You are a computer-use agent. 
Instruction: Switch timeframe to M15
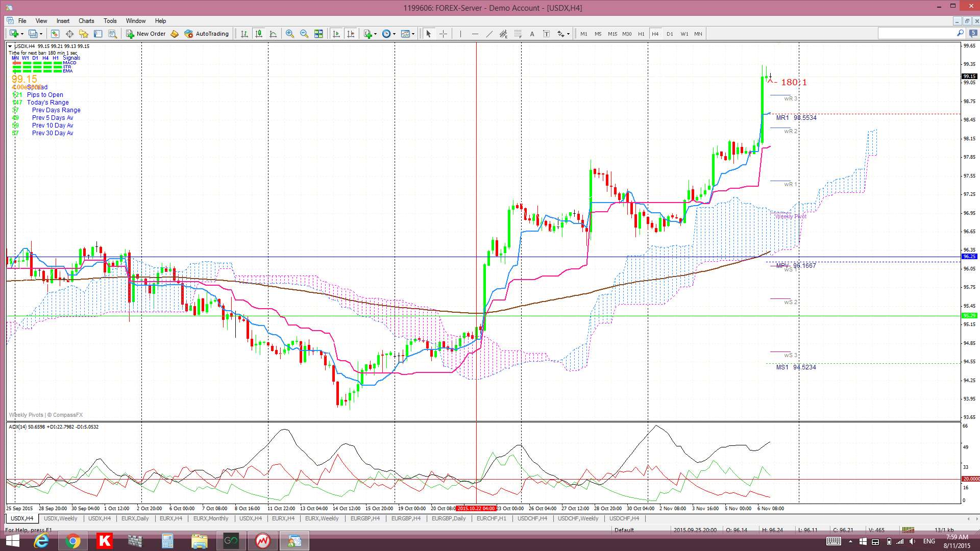[612, 34]
